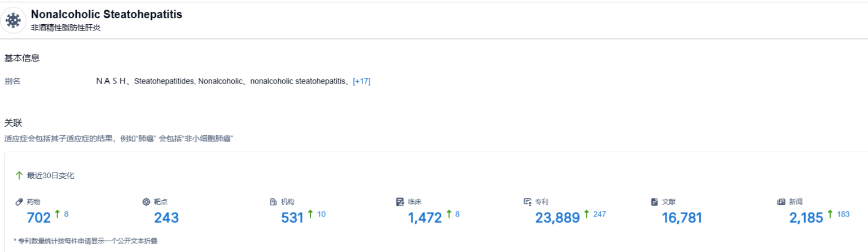This screenshot has width=868, height=252.
Task: Click the pill icon next to 药物
Action: [19, 202]
